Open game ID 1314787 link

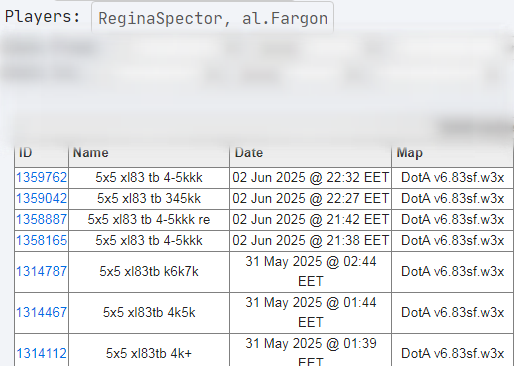pos(42,271)
